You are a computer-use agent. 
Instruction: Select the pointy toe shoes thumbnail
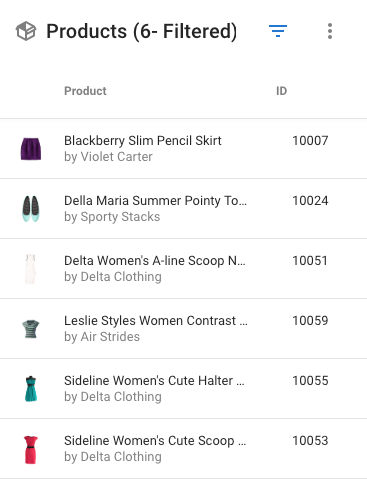tap(31, 209)
